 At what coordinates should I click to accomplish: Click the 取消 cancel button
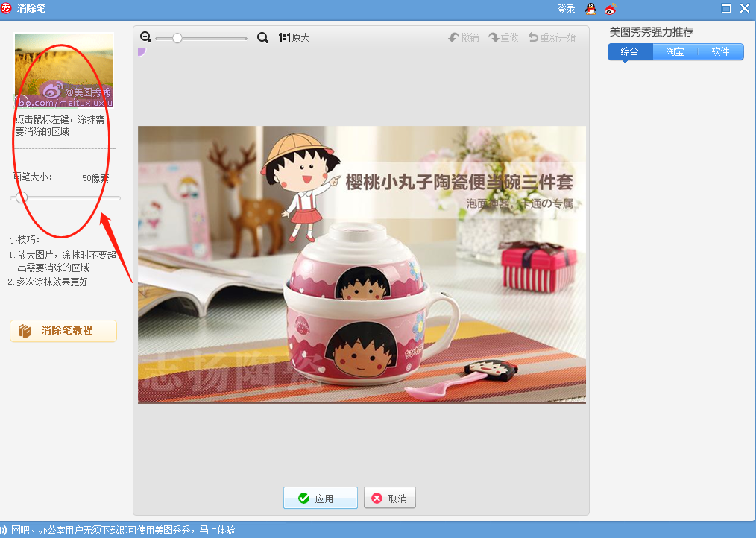click(x=390, y=498)
